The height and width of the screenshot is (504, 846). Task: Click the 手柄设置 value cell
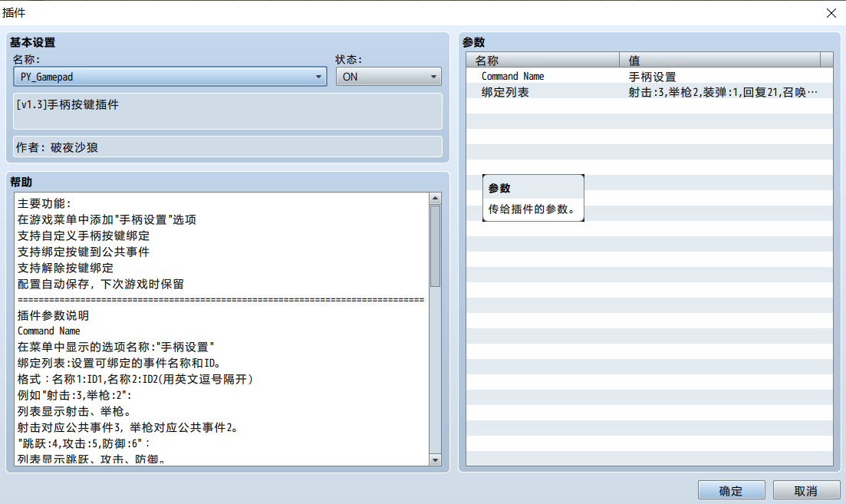[652, 77]
